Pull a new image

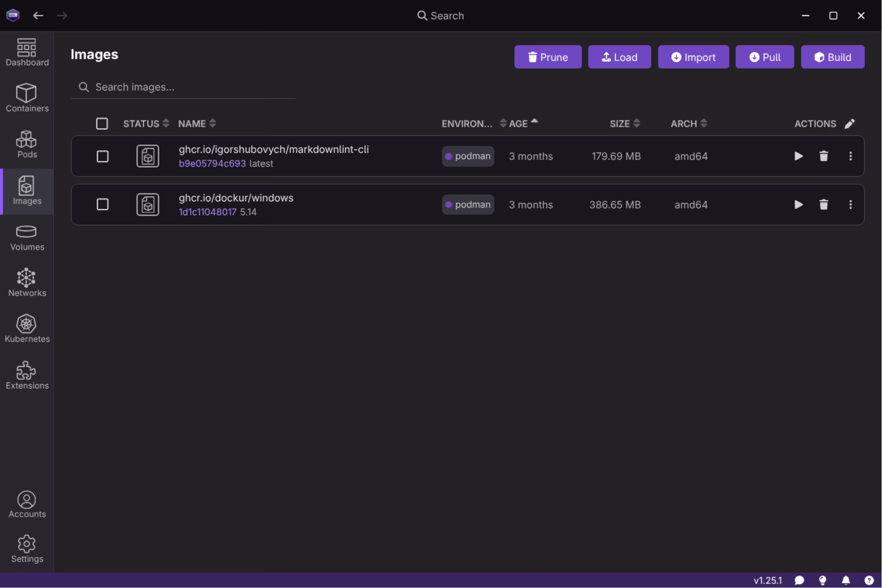click(x=764, y=57)
